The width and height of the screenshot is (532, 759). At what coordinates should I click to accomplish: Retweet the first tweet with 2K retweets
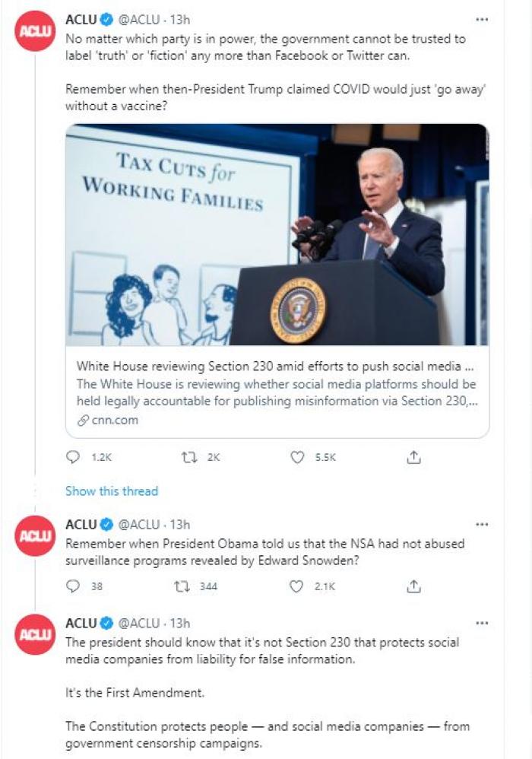(x=190, y=458)
